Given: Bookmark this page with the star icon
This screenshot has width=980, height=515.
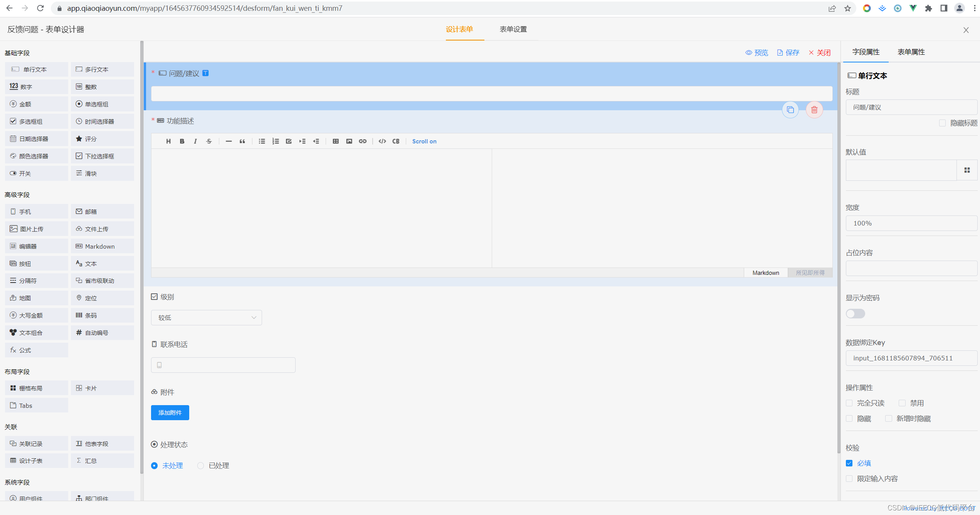Looking at the screenshot, I should tap(847, 8).
